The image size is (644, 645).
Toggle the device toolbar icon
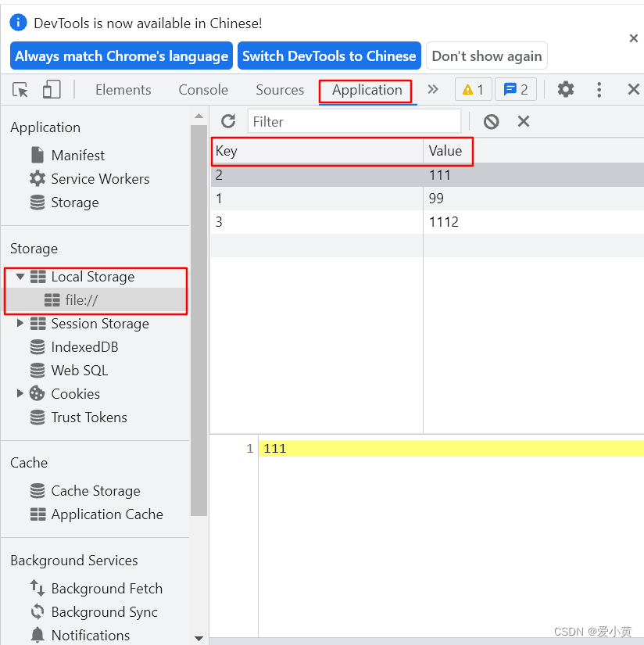tap(51, 89)
